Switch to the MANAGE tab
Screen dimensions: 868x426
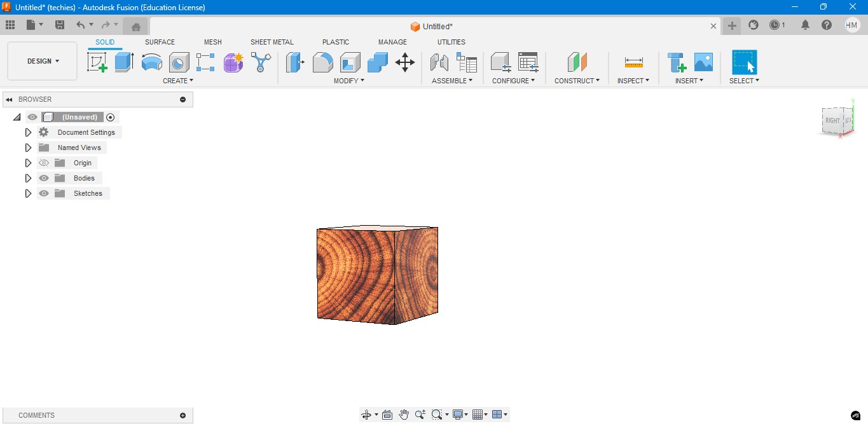tap(392, 42)
